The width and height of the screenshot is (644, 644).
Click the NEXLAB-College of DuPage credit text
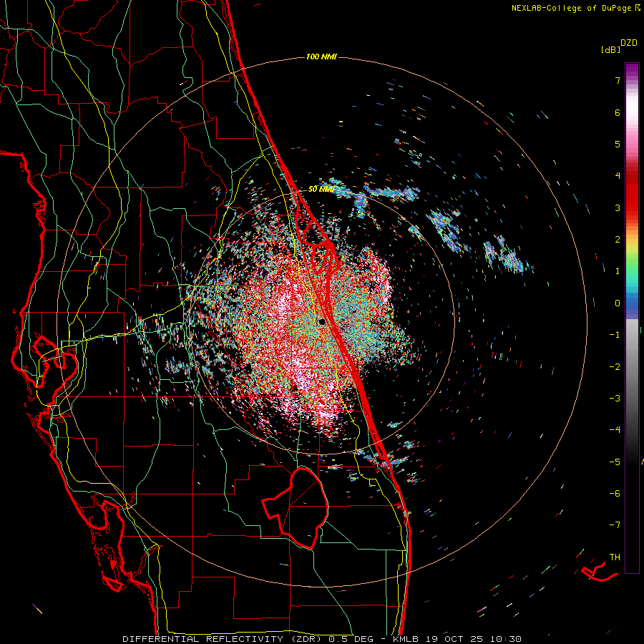coord(572,8)
